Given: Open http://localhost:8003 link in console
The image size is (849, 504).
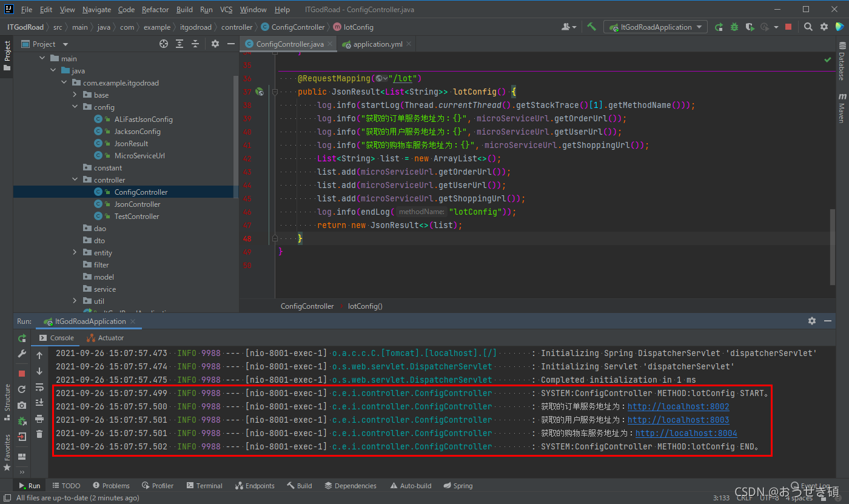Looking at the screenshot, I should coord(678,420).
